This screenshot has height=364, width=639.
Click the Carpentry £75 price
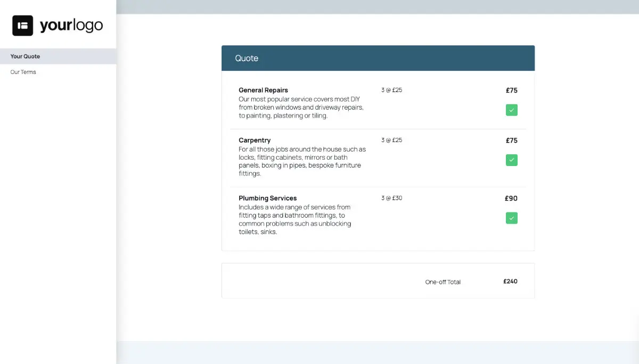[511, 140]
